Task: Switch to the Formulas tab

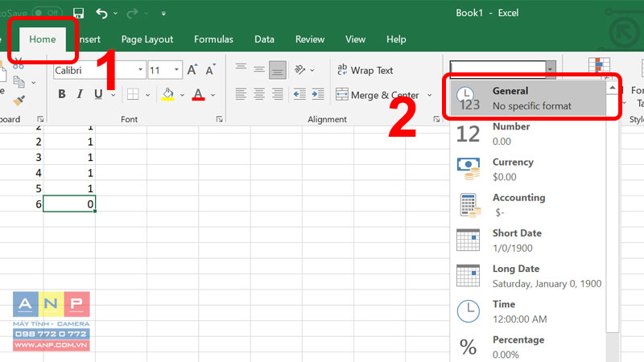Action: (x=213, y=39)
